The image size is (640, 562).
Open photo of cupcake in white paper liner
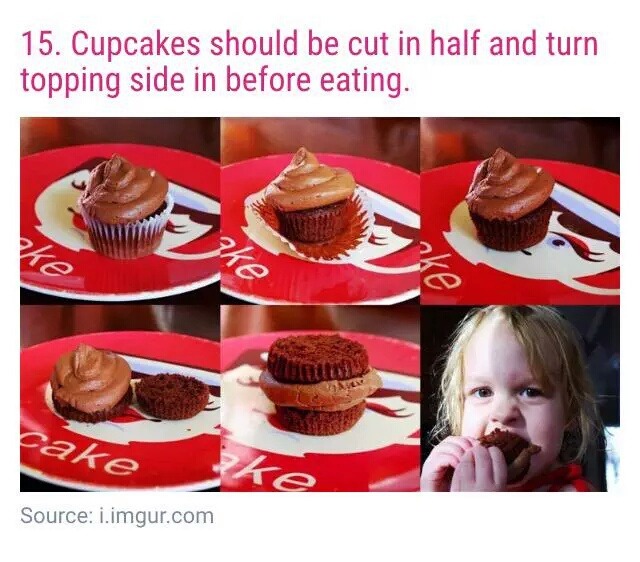(120, 211)
